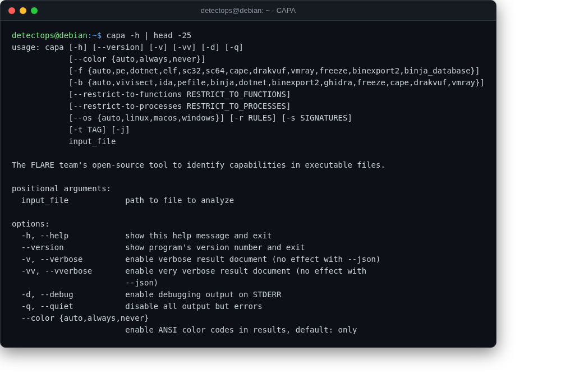Click '[--color {auto,always,never}]' in the usage block
Viewport: 561px width, 392px height.
pos(137,59)
